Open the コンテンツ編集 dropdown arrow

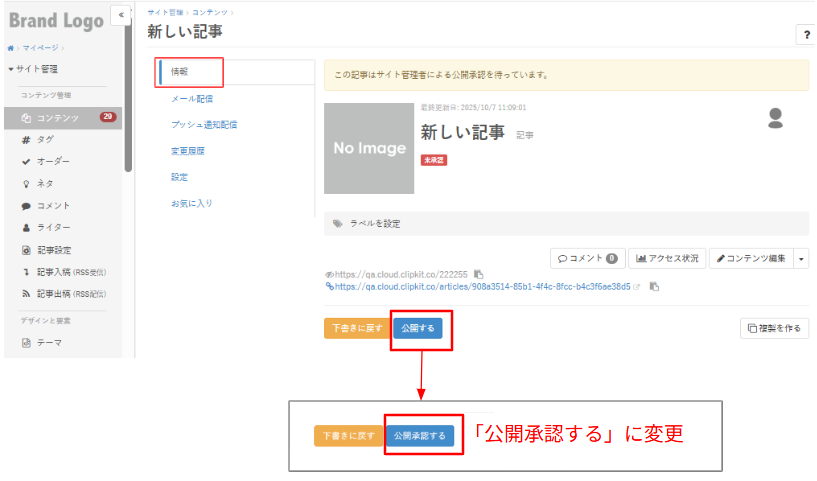tap(801, 259)
